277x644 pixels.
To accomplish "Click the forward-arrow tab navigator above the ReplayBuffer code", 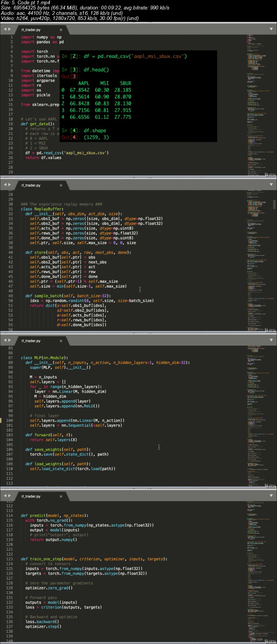I will click(x=9, y=185).
